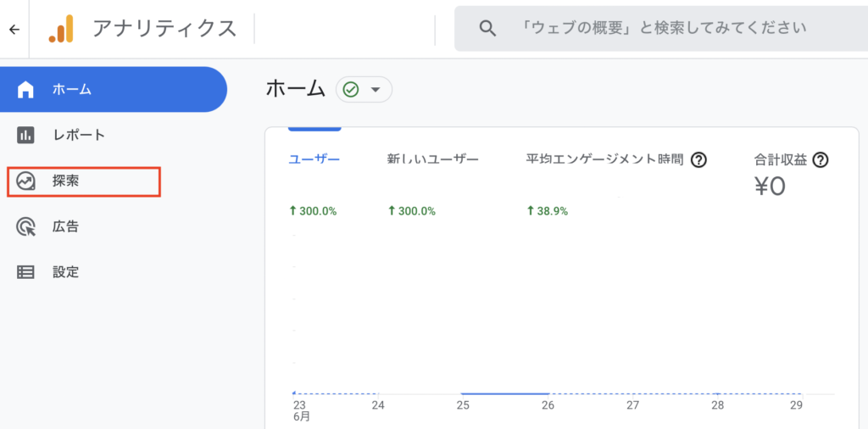The width and height of the screenshot is (868, 429).
Task: Switch to the 新しいユーザー metric tab
Action: coord(432,159)
